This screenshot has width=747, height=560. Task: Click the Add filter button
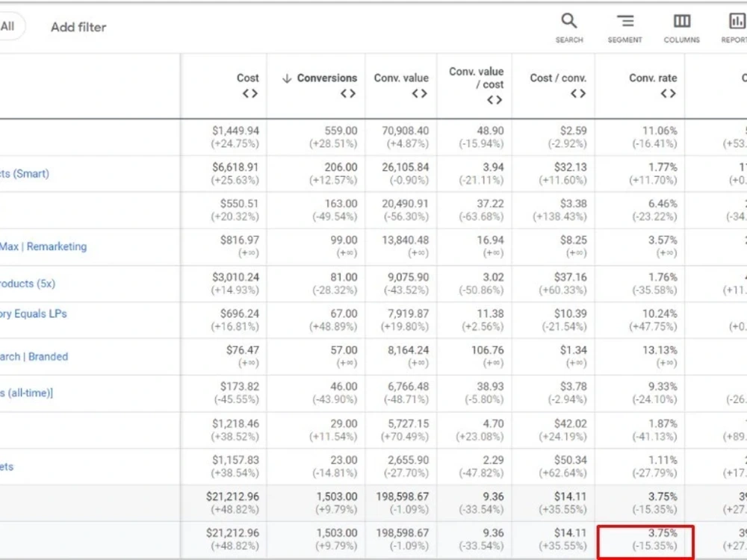click(78, 27)
